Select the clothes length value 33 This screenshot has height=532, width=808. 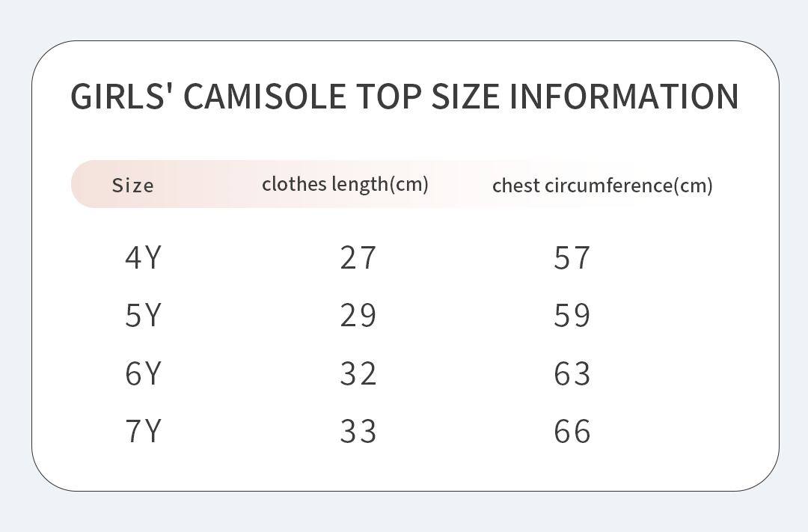point(358,431)
